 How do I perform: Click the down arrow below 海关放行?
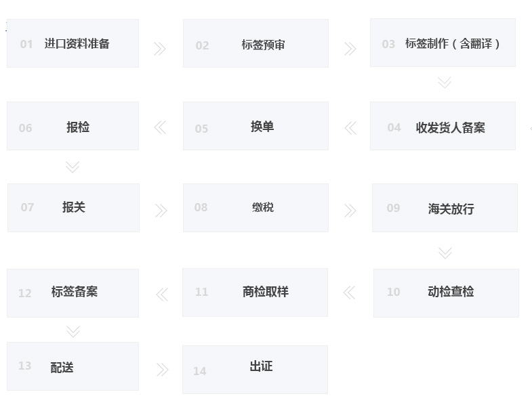point(445,253)
